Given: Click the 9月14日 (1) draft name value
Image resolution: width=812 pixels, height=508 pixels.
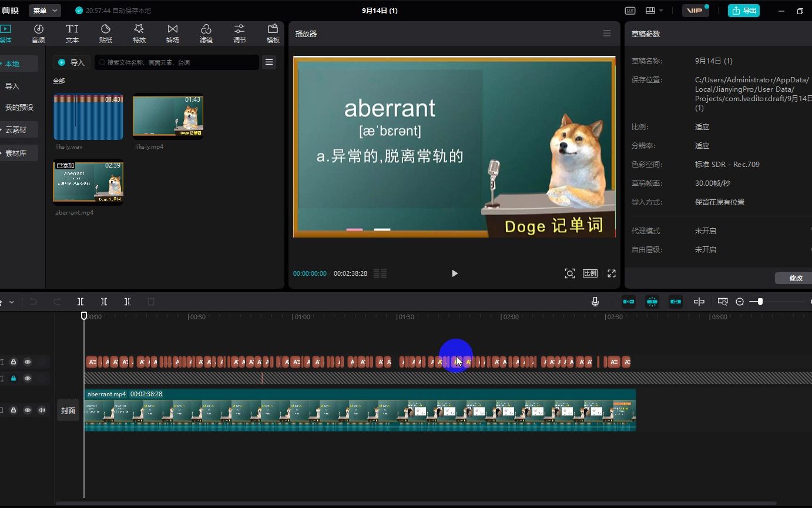Looking at the screenshot, I should tap(713, 61).
